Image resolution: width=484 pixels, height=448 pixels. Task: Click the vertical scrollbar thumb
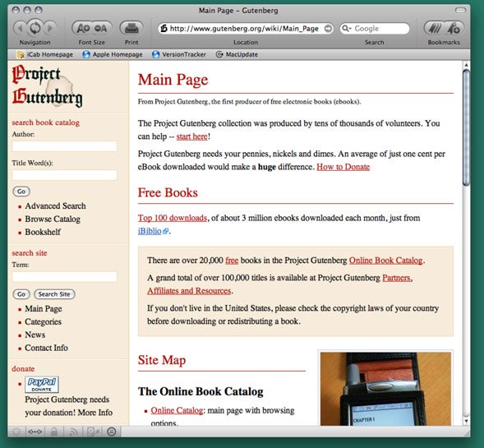[466, 127]
